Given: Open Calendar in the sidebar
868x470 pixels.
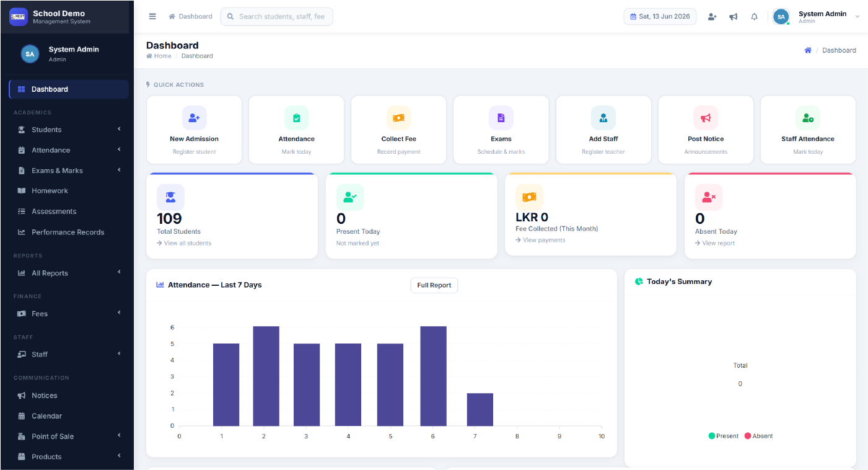Looking at the screenshot, I should pos(69,416).
